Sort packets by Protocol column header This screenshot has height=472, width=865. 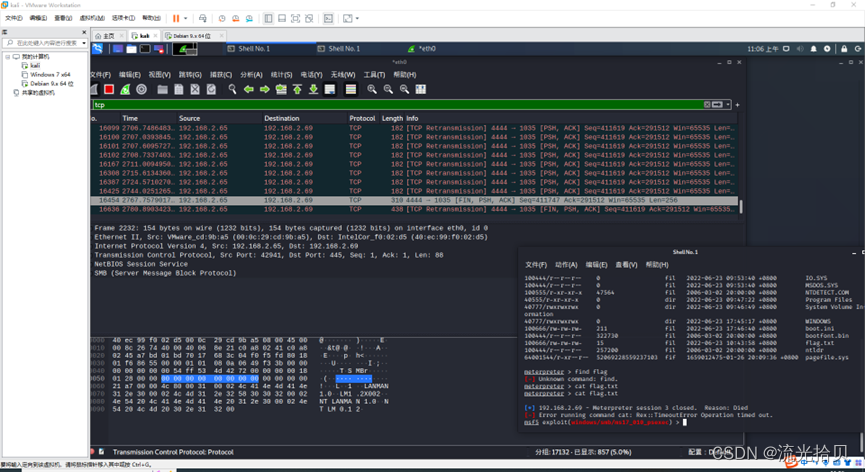click(x=362, y=118)
